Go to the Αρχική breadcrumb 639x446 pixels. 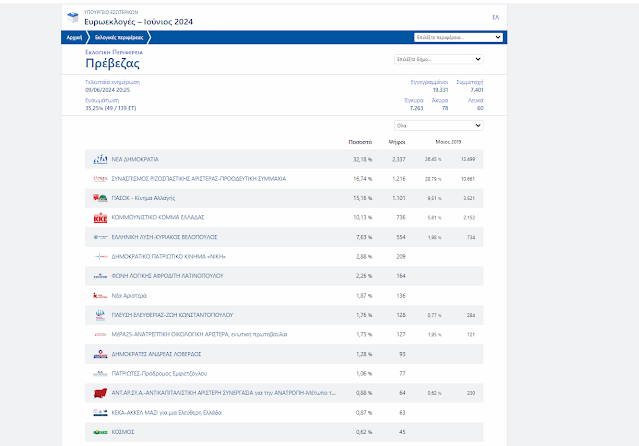coord(74,38)
